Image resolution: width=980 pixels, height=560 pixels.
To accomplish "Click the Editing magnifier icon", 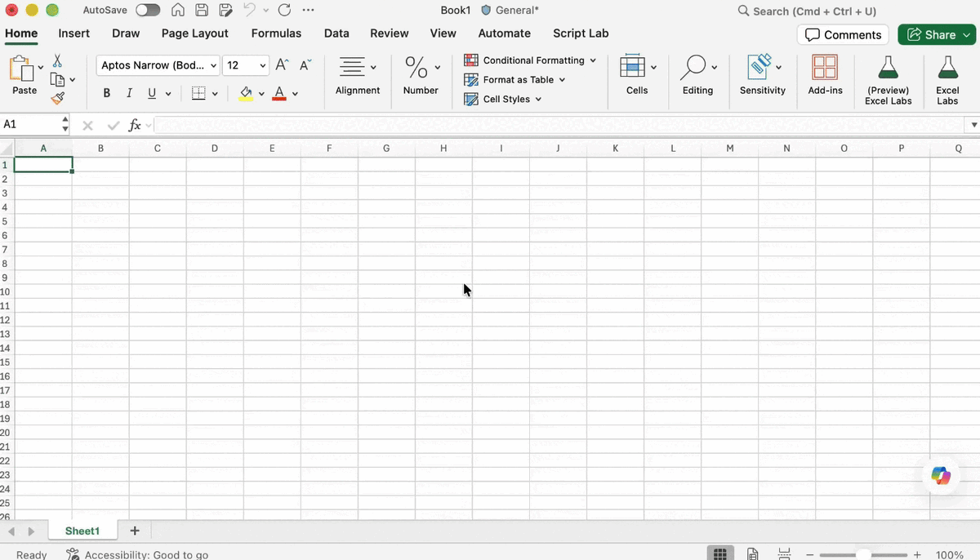I will 694,67.
